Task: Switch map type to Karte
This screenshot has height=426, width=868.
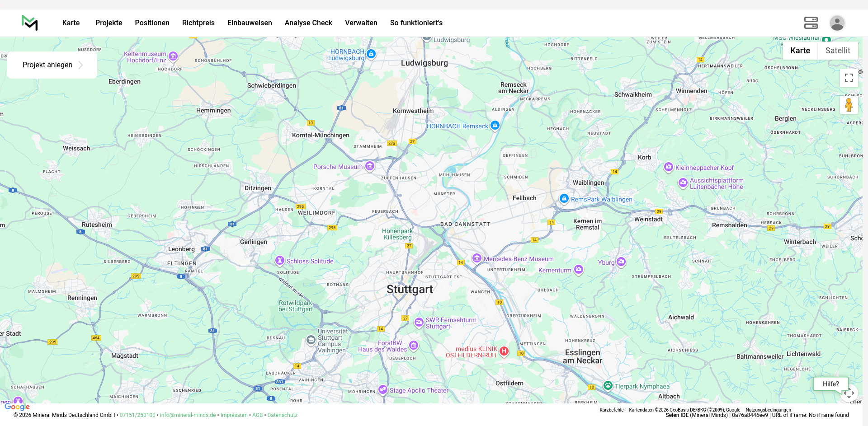Action: pyautogui.click(x=800, y=51)
